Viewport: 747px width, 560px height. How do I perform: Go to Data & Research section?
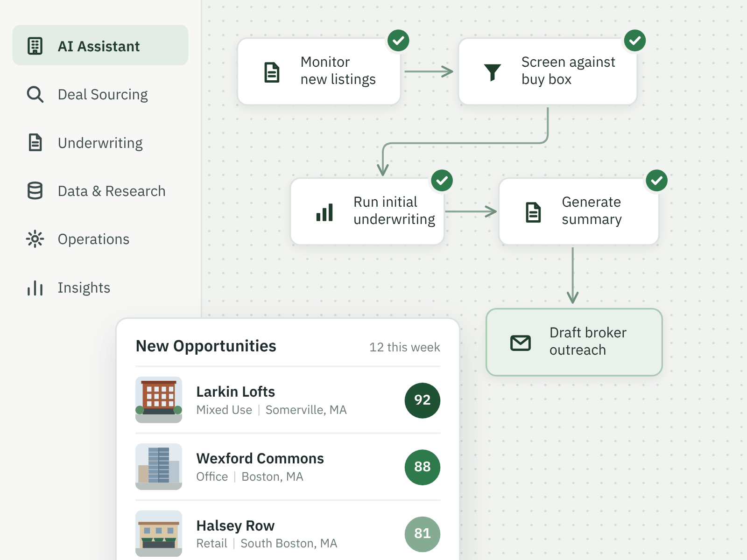tap(112, 191)
